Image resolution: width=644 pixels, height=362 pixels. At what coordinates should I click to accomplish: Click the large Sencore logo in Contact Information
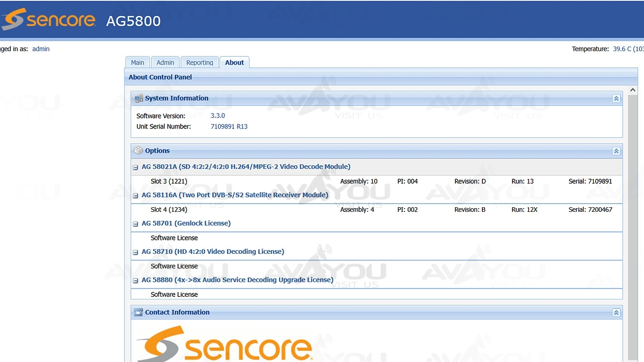pos(225,344)
